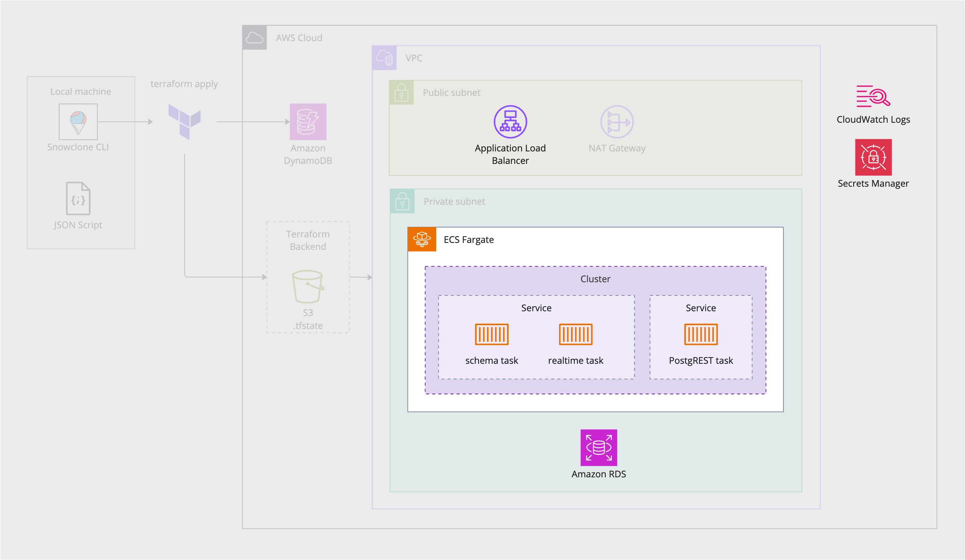Select the "PostgREST task" label
The width and height of the screenshot is (965, 560).
(701, 360)
